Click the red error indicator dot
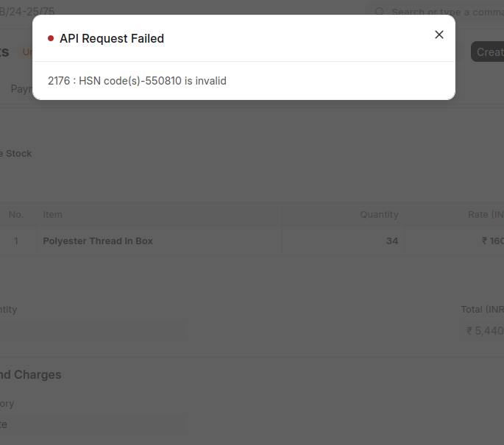The height and width of the screenshot is (445, 504). (51, 38)
